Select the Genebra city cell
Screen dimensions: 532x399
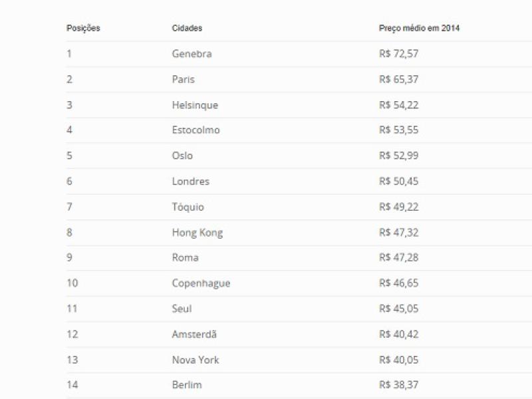[x=192, y=54]
